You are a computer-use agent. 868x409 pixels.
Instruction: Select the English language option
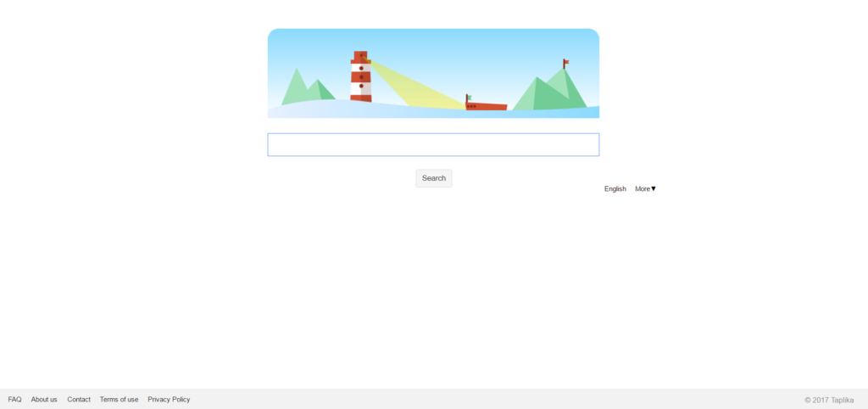tap(615, 188)
